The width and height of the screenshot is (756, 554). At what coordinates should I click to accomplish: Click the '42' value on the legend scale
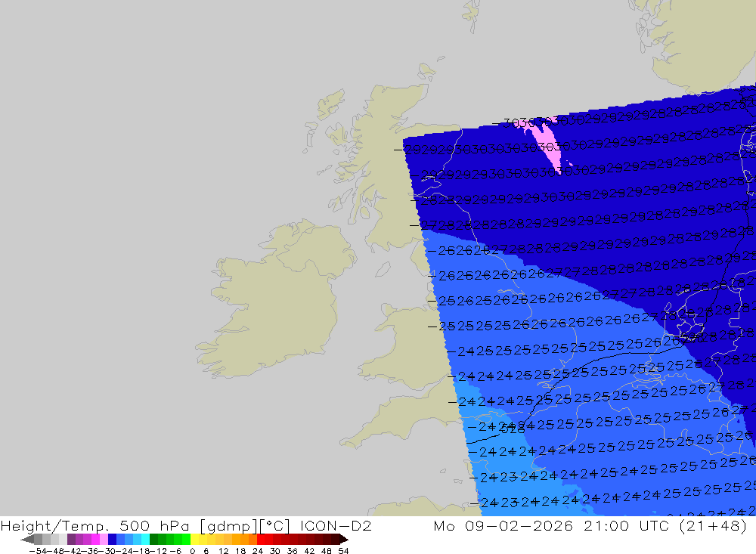[x=309, y=551]
